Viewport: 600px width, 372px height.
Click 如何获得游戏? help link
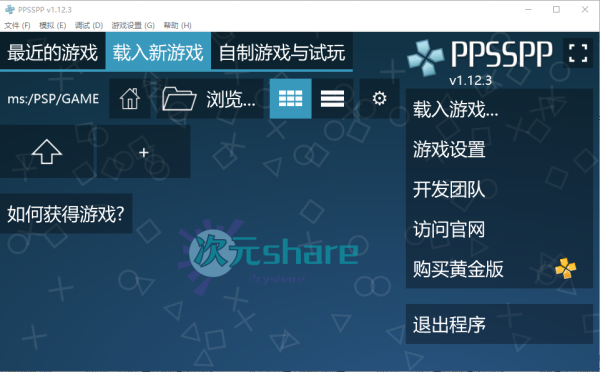(x=66, y=214)
